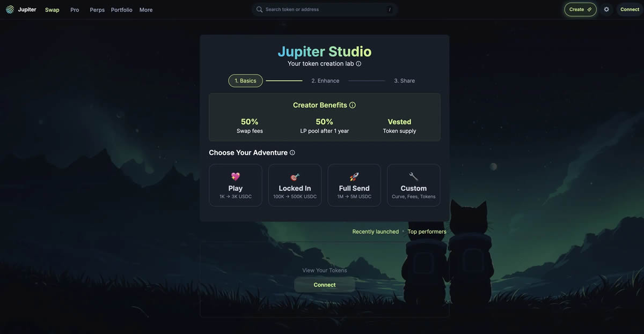Select the Play heart adventure card

[236, 185]
